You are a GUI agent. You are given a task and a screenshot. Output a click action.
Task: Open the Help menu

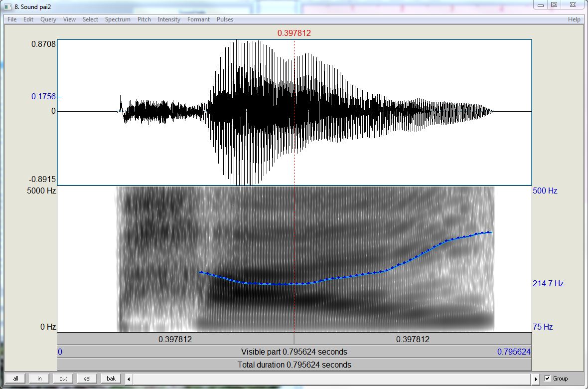[574, 19]
